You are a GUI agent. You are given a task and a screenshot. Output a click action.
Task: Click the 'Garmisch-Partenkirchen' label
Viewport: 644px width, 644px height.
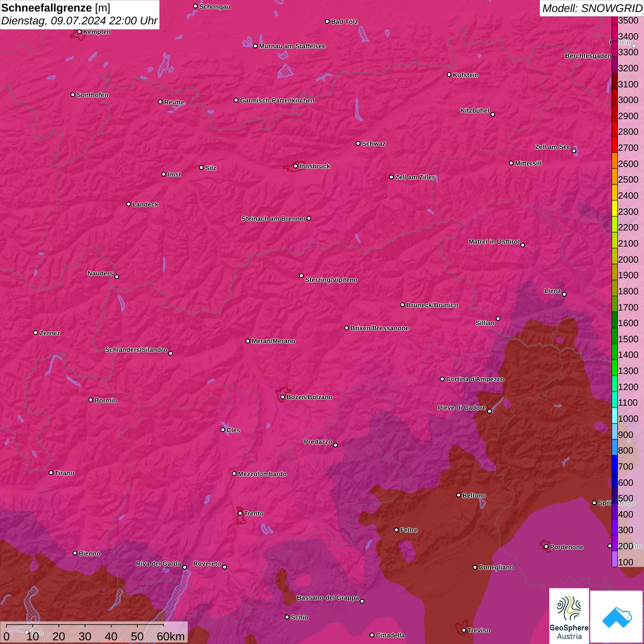(277, 100)
